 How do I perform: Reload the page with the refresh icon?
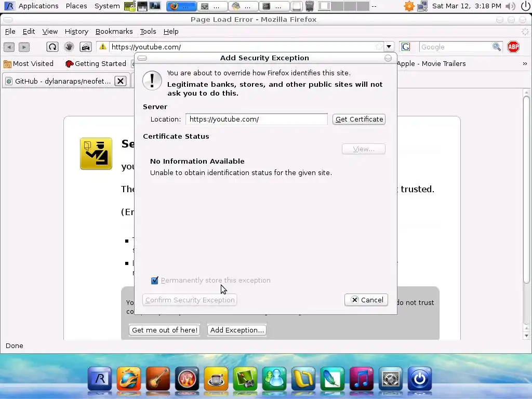(52, 47)
